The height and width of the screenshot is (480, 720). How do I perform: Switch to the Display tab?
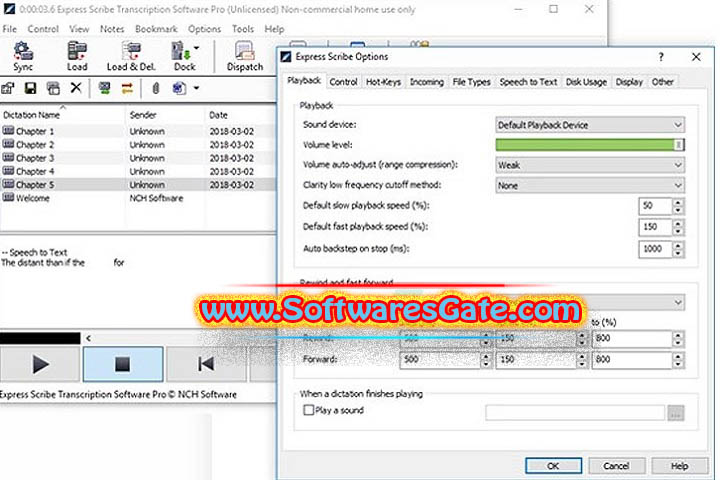629,82
